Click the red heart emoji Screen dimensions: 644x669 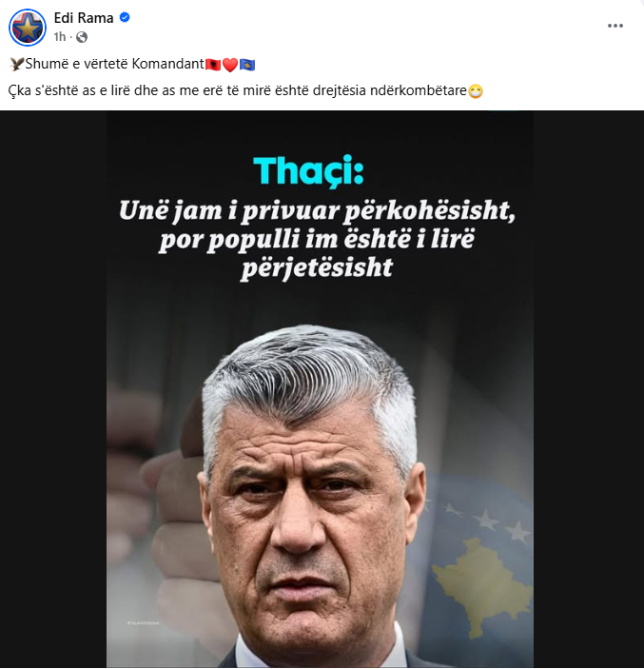point(230,65)
